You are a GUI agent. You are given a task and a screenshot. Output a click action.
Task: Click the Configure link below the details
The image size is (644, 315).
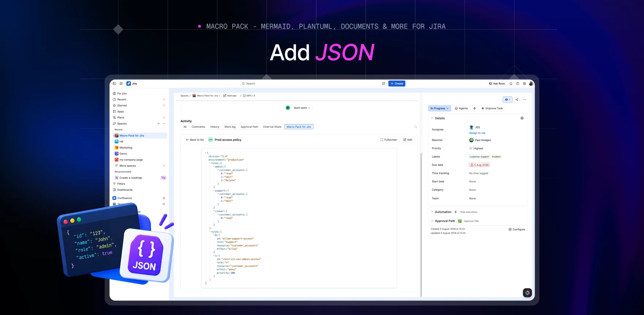(517, 229)
